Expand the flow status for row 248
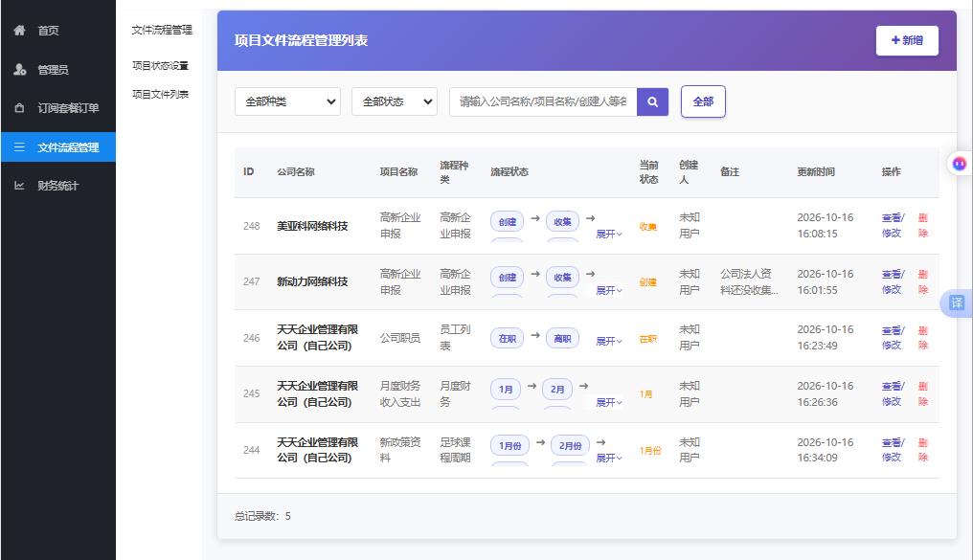 click(x=609, y=235)
